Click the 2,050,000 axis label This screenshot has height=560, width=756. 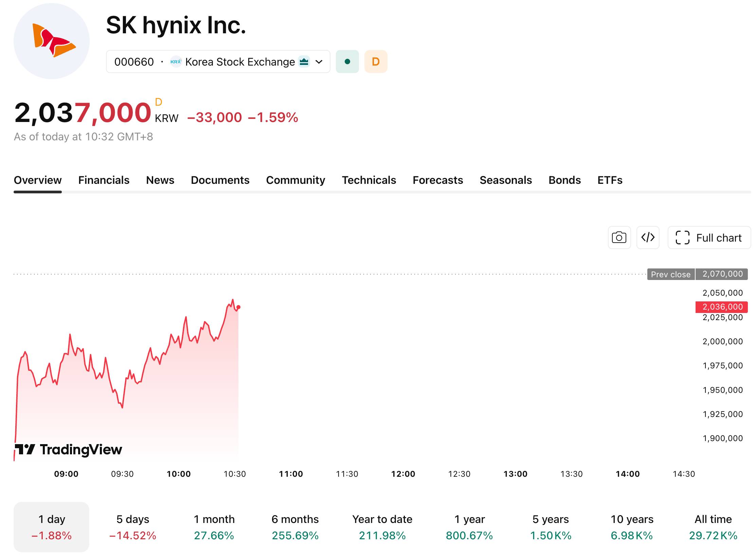pyautogui.click(x=723, y=293)
